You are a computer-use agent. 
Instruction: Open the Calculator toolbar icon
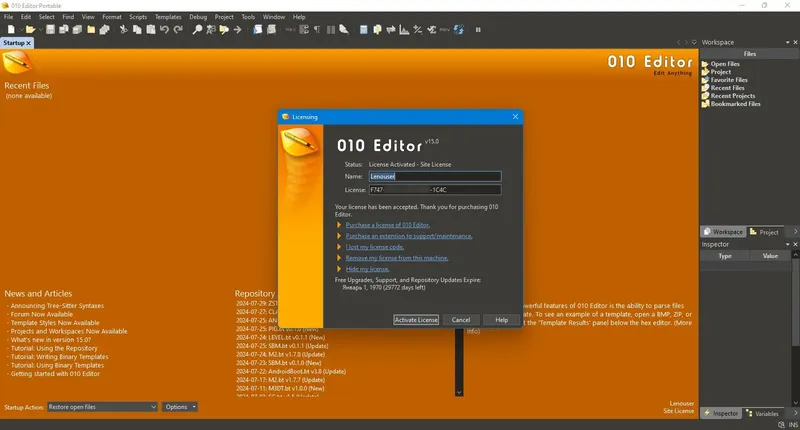[363, 30]
